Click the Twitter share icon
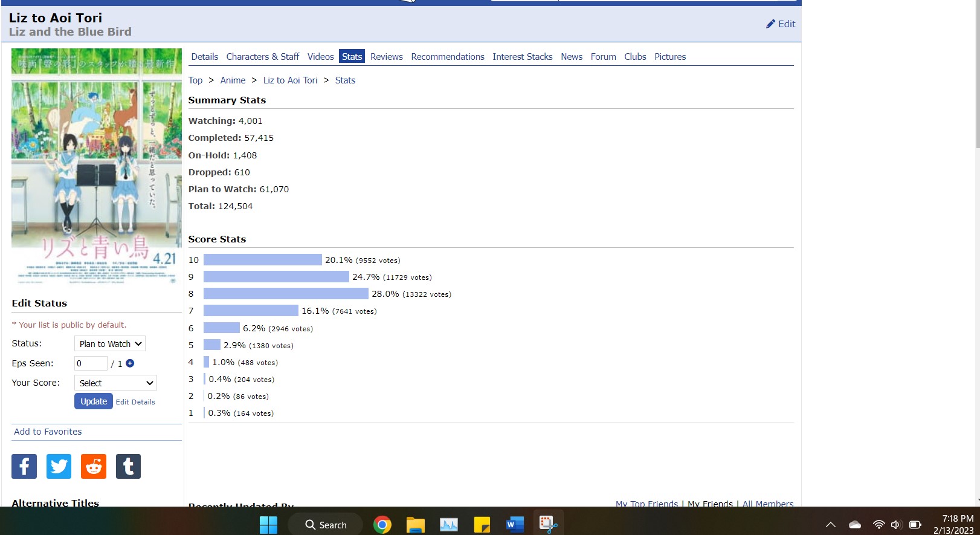The width and height of the screenshot is (980, 535). pos(59,466)
